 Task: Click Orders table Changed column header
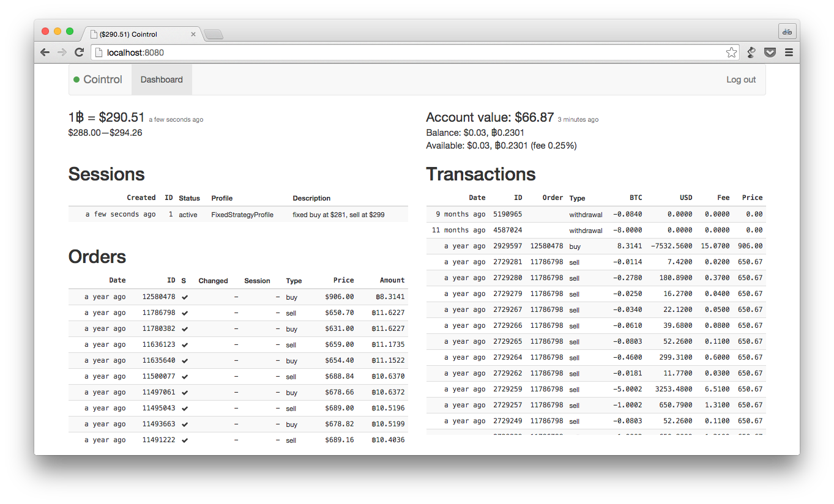pos(213,281)
